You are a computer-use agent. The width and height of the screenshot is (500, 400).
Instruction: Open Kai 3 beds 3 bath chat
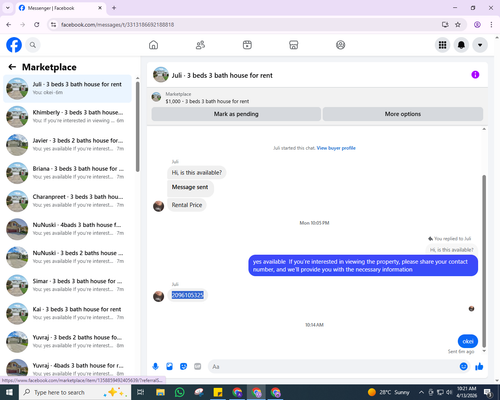[x=67, y=313]
